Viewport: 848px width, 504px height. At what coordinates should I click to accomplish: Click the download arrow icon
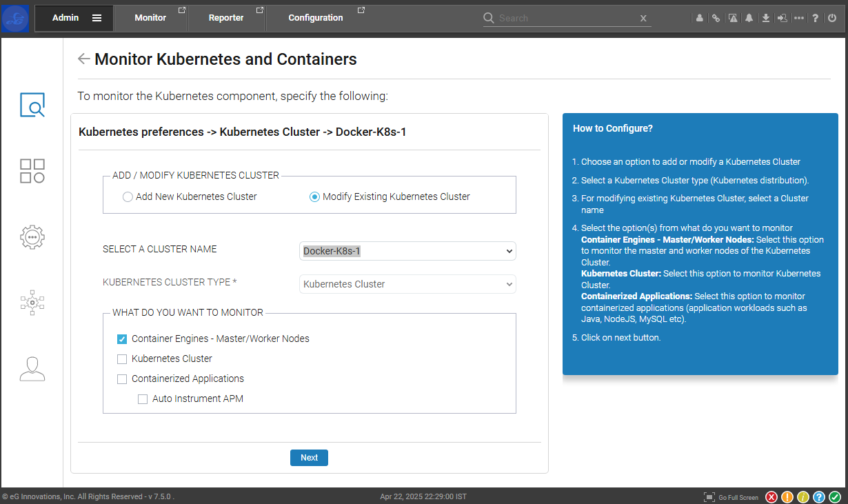tap(765, 19)
